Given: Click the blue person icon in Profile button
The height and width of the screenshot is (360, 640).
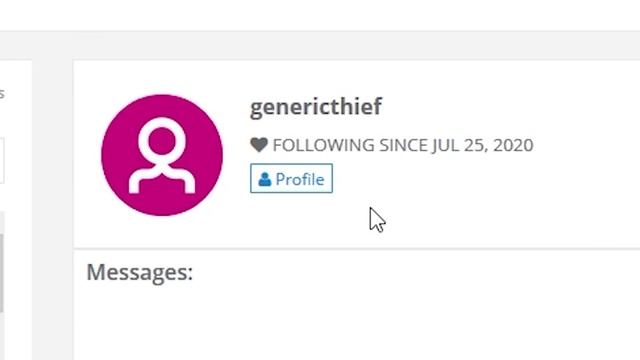Looking at the screenshot, I should 264,179.
